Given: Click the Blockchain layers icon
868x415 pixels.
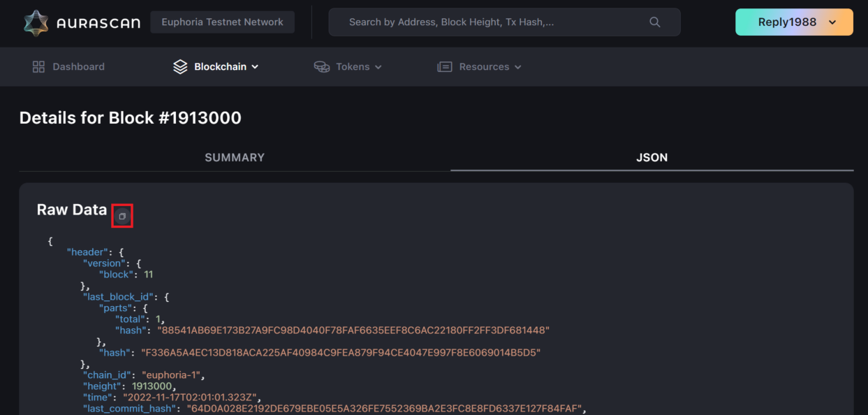Looking at the screenshot, I should point(180,67).
